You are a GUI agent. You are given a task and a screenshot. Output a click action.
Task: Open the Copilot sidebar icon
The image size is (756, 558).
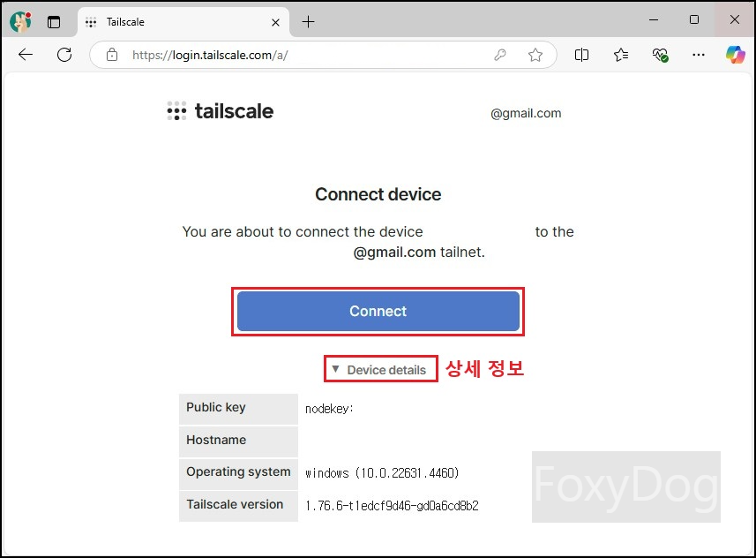click(736, 55)
